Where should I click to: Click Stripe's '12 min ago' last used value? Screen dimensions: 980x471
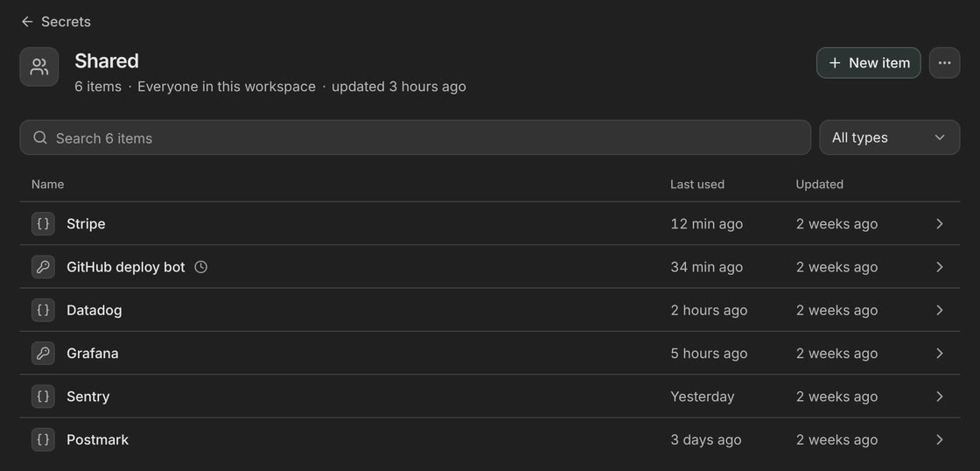click(x=706, y=224)
